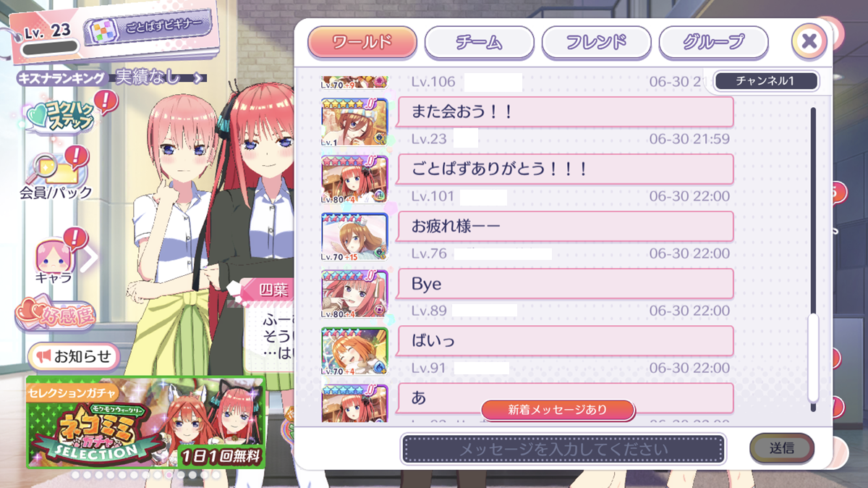This screenshot has width=868, height=488.
Task: Switch to the グループ chat tab
Action: pos(713,41)
